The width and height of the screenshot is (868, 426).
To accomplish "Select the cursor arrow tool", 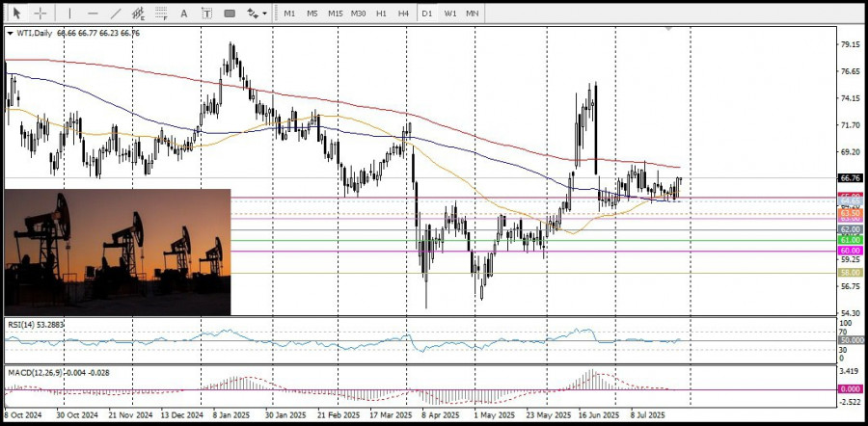I will coord(17,13).
